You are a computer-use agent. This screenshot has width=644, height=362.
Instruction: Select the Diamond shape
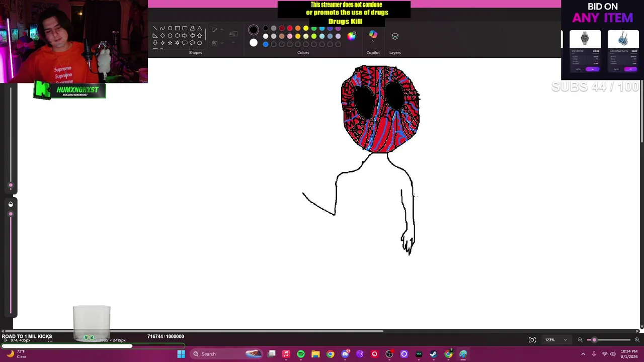point(163,36)
